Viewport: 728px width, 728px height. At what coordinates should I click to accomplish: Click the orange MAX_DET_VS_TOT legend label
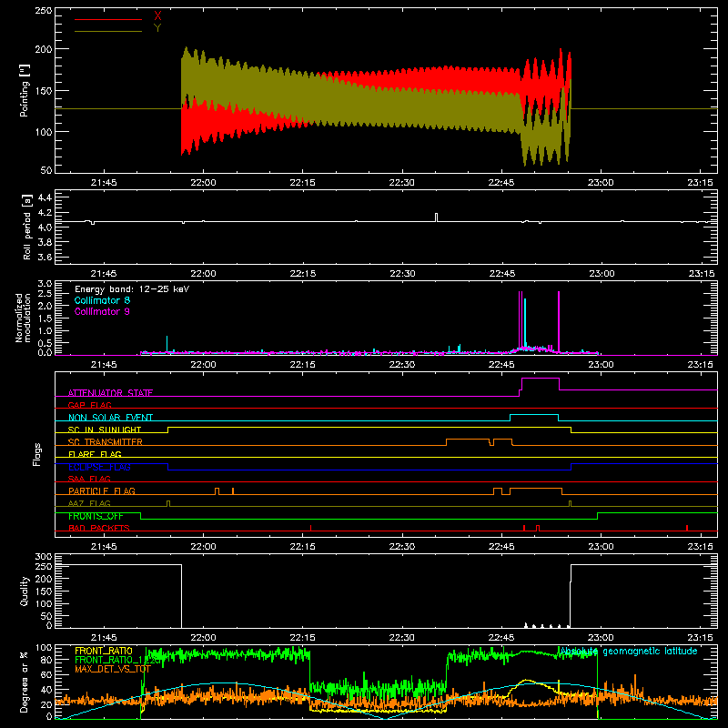click(113, 669)
